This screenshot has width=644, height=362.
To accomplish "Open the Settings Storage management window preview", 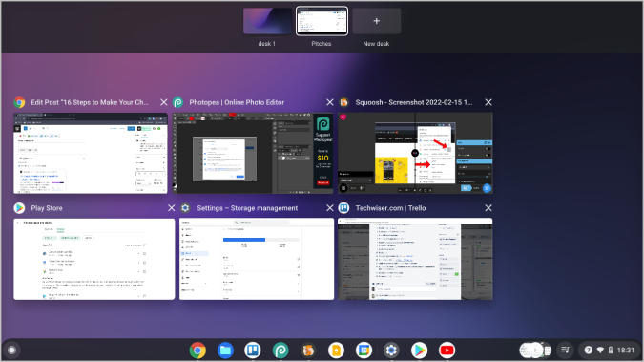I will click(x=257, y=259).
